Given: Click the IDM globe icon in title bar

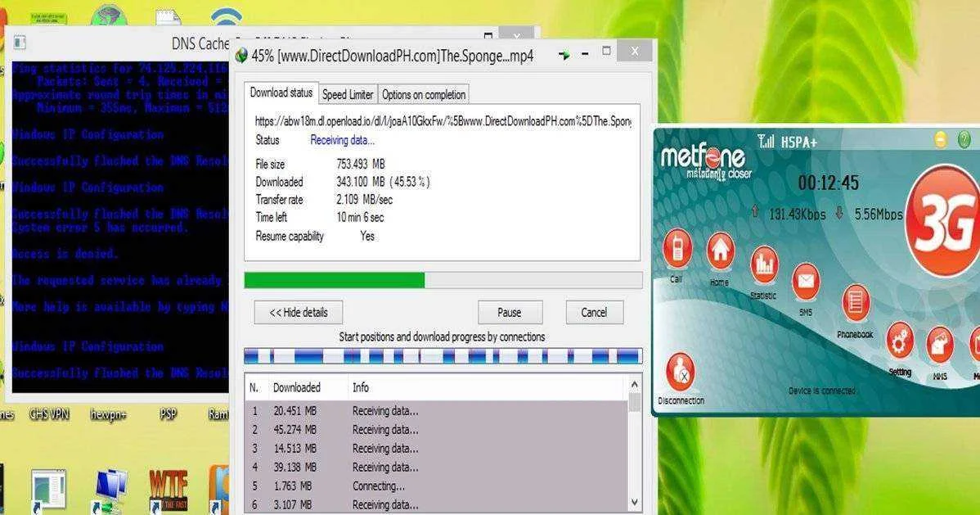Looking at the screenshot, I should click(x=241, y=56).
